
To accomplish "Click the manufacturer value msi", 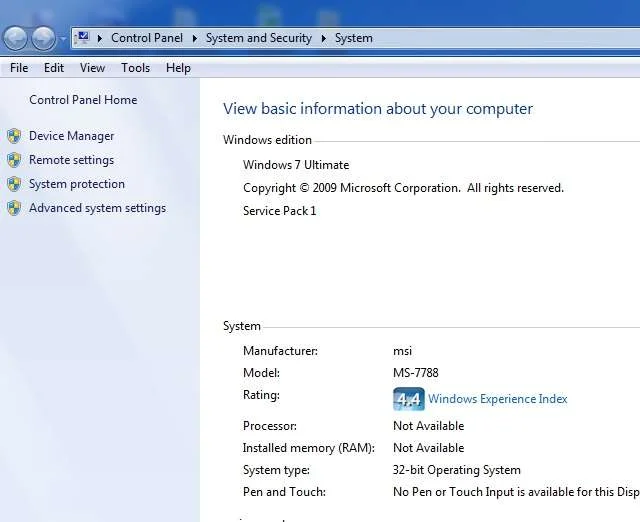I will pyautogui.click(x=402, y=351).
